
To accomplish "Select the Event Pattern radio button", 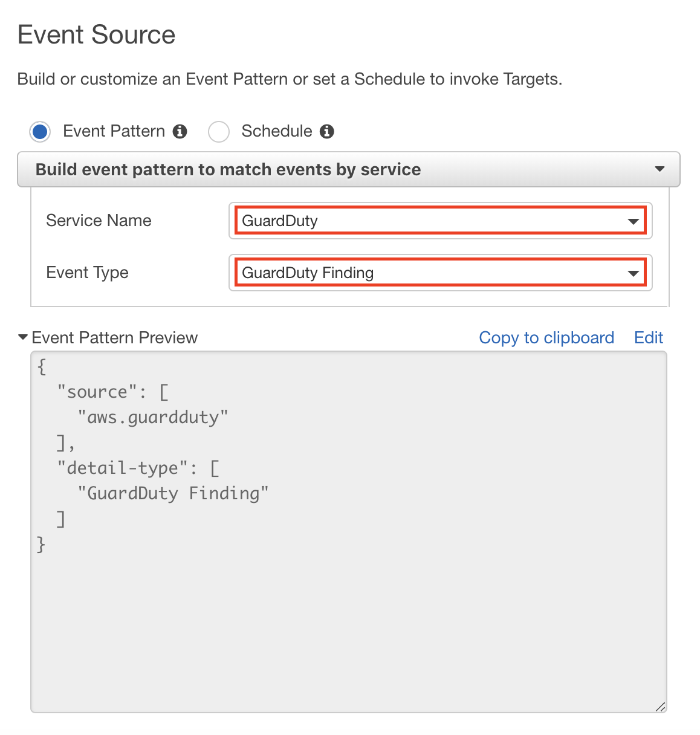I will point(40,132).
